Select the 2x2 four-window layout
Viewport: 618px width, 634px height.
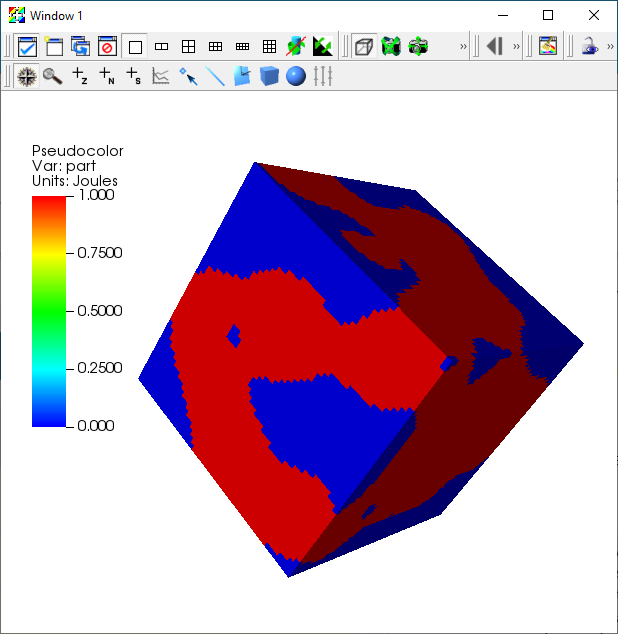tap(188, 46)
